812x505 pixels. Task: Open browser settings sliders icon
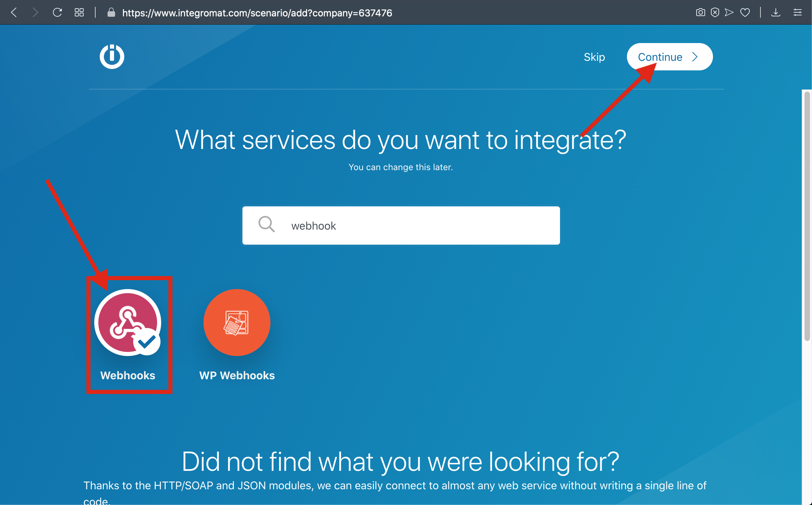pyautogui.click(x=797, y=13)
